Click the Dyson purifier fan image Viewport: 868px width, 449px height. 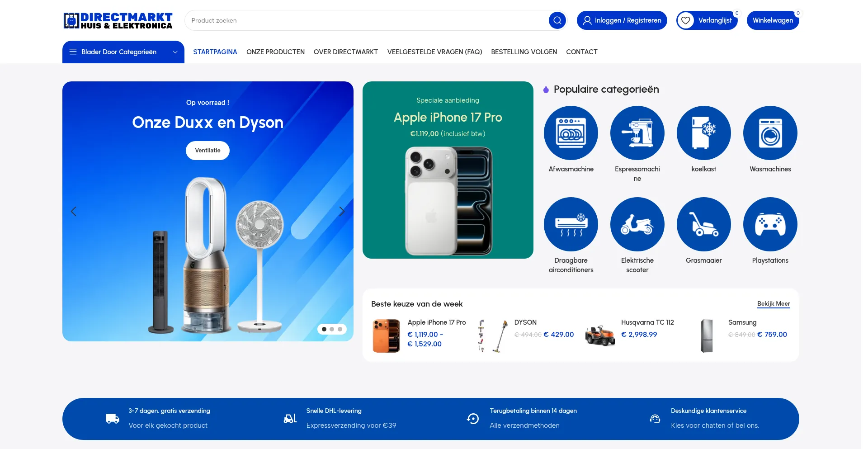(207, 255)
